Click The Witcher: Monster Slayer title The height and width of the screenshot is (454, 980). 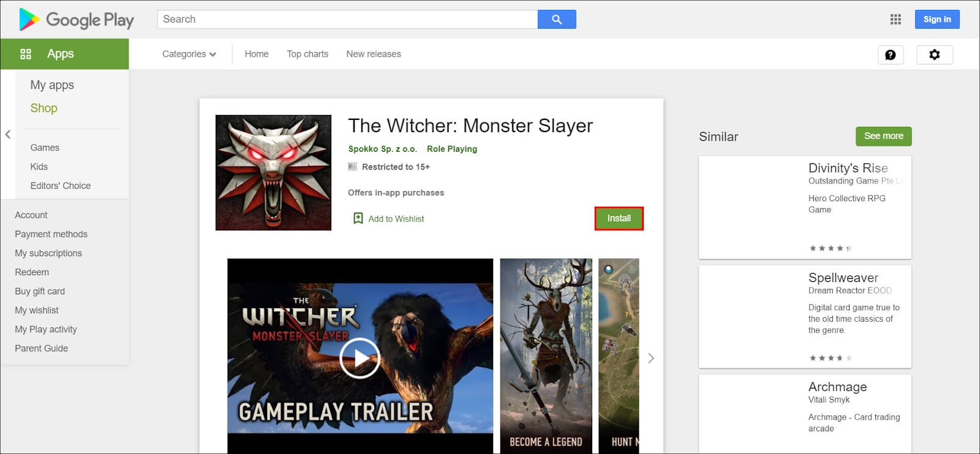(x=470, y=126)
